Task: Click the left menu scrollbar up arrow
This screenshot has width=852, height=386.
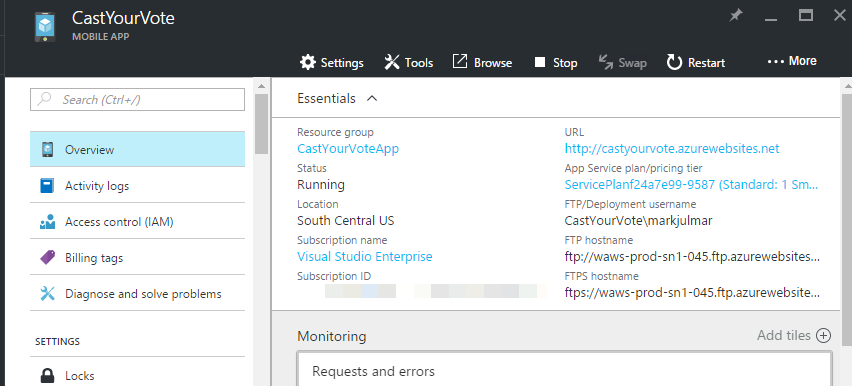Action: point(261,86)
